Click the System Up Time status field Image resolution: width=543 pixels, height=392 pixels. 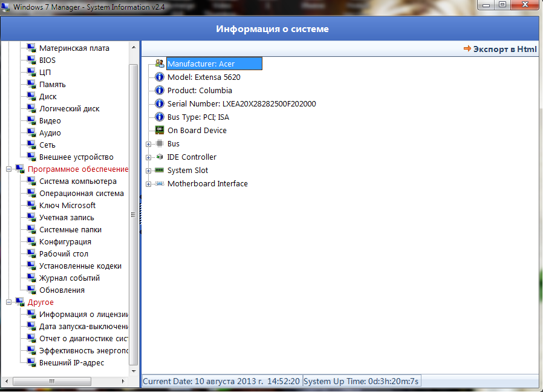tap(361, 381)
